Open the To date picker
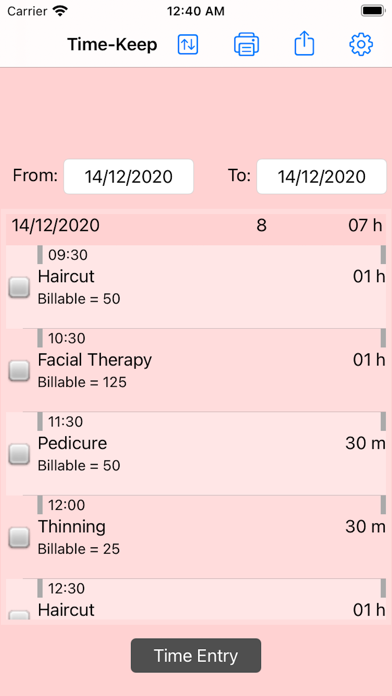This screenshot has height=696, width=392. tap(322, 177)
